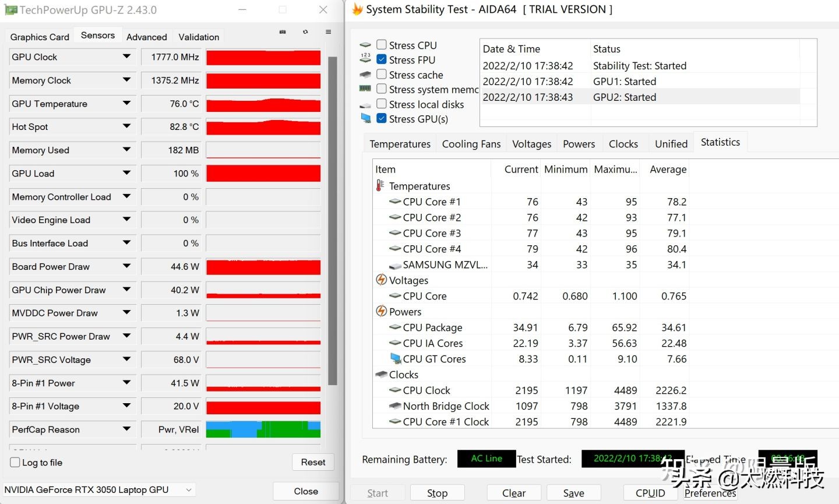
Task: Click the Stop button in AIDA64
Action: pos(437,493)
